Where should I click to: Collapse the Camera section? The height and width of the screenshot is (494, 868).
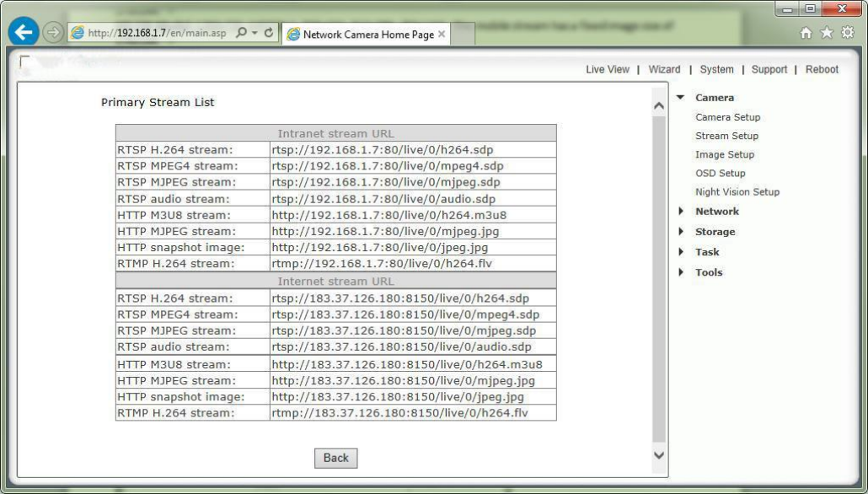pos(680,98)
